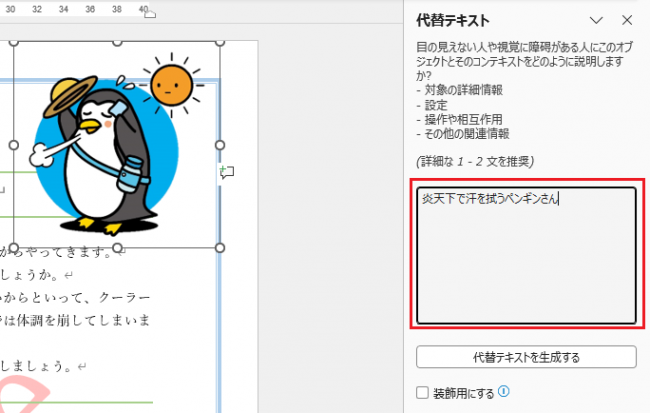
Task: Click the bottom-right corner resize handle of image
Action: [220, 247]
